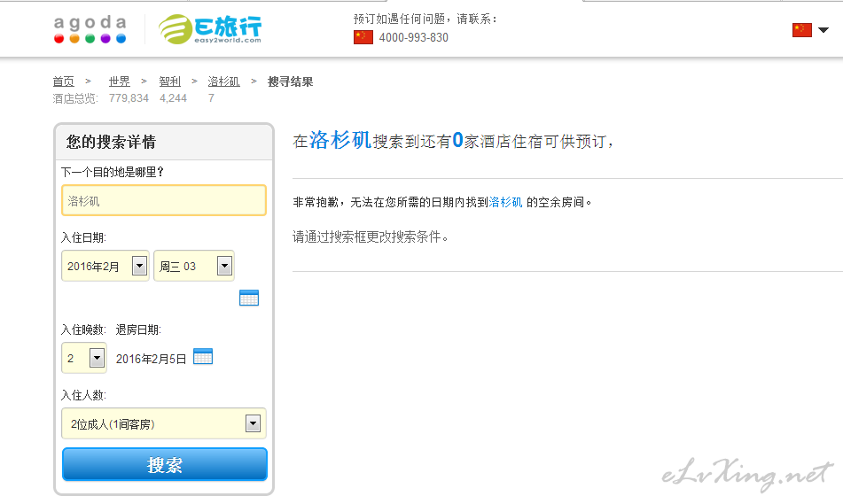Open the 洛杉矶 breadcrumb link
Viewport: 843px width, 504px height.
point(223,81)
